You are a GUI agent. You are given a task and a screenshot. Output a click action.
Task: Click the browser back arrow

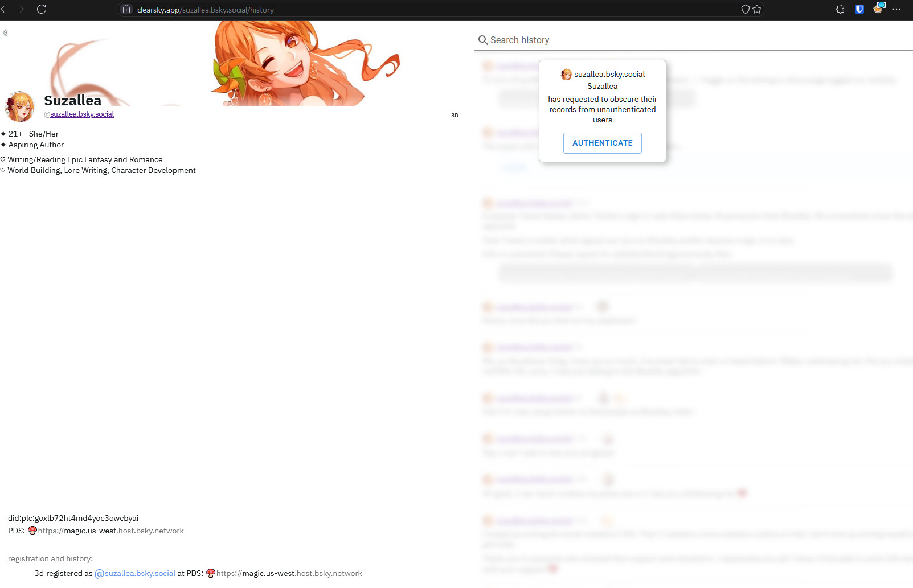pyautogui.click(x=3, y=9)
